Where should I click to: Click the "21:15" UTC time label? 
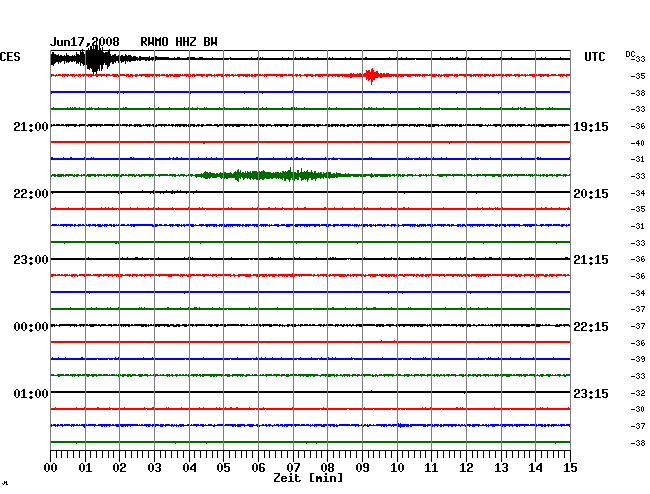pos(591,260)
